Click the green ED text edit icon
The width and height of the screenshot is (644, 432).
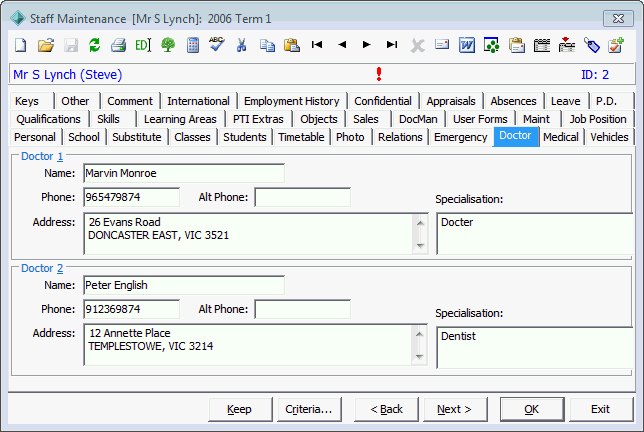point(143,45)
